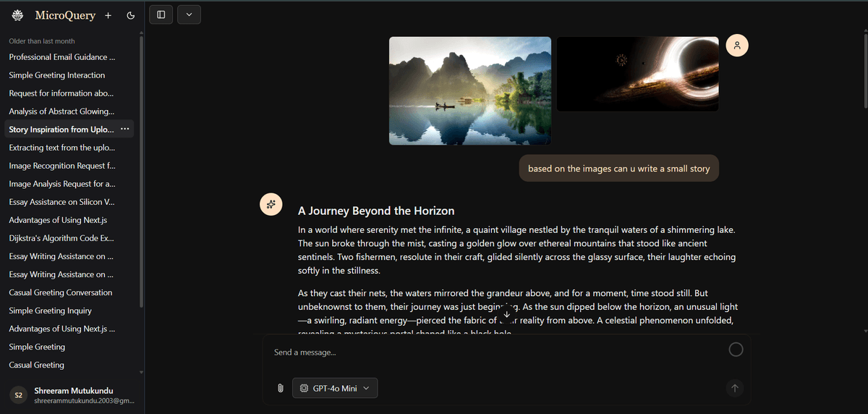Open Shreeram Mutukundu account profile

pos(72,395)
